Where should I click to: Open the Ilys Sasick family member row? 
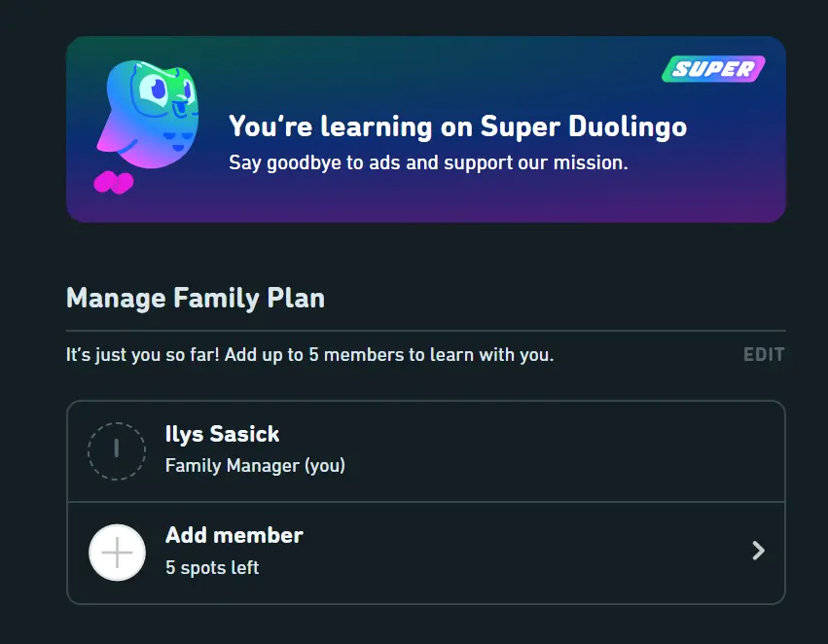(x=426, y=451)
